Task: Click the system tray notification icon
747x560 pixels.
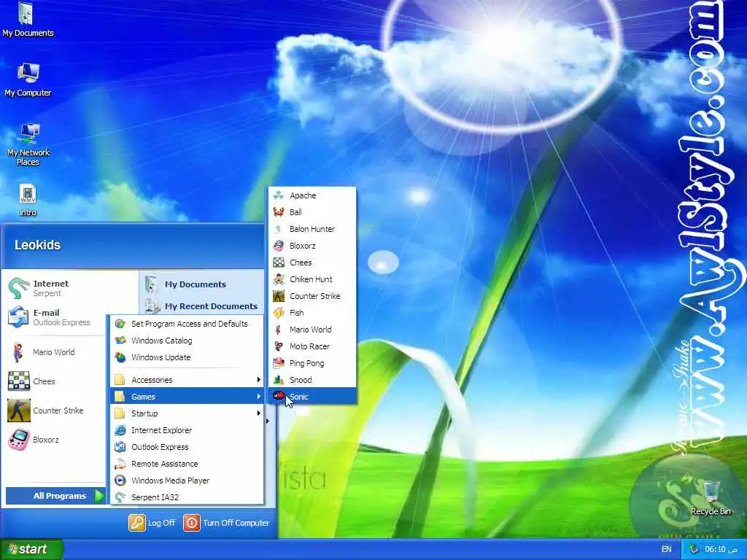Action: [x=694, y=549]
